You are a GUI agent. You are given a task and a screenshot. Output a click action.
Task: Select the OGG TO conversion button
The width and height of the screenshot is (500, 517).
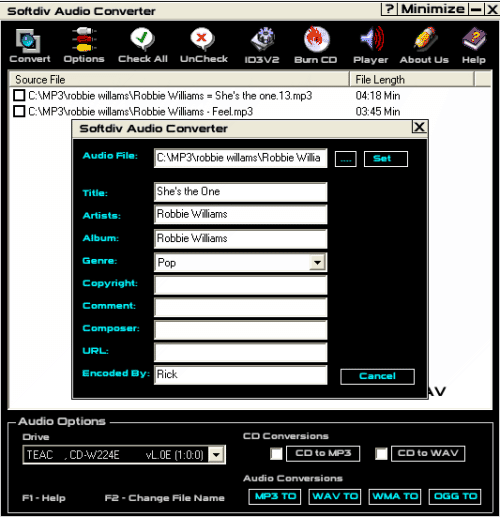tap(455, 497)
